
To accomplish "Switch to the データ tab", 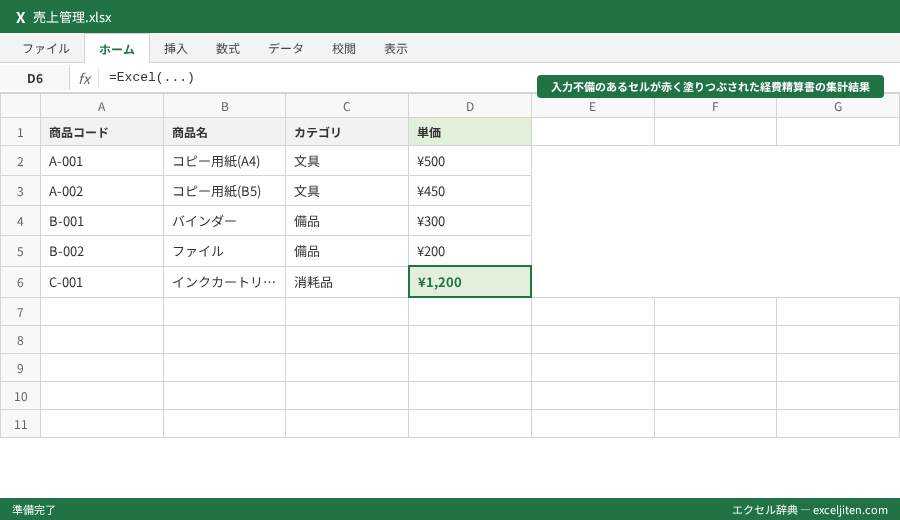I will tap(286, 49).
